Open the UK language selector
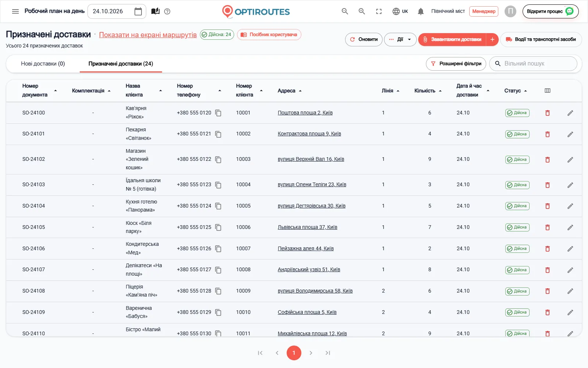 coord(400,11)
